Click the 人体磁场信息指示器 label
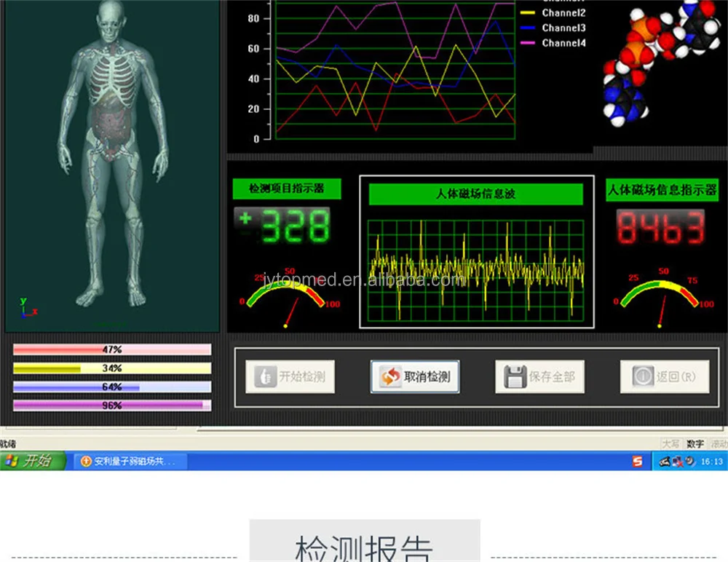Image resolution: width=728 pixels, height=562 pixels. (662, 190)
